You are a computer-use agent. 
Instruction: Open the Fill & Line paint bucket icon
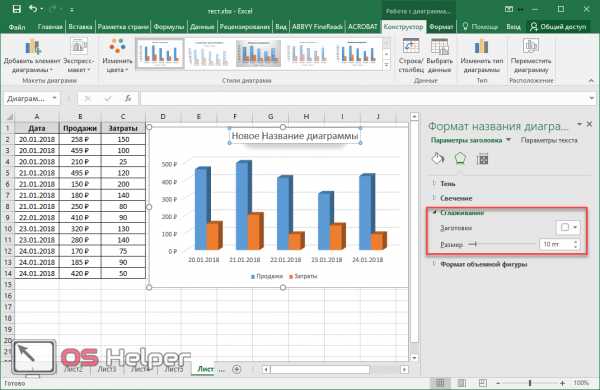(438, 158)
